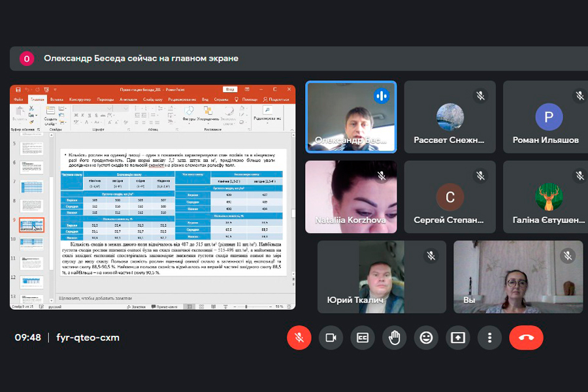Switch to Slide Sorter view icon
This screenshot has height=392, width=588.
201,306
